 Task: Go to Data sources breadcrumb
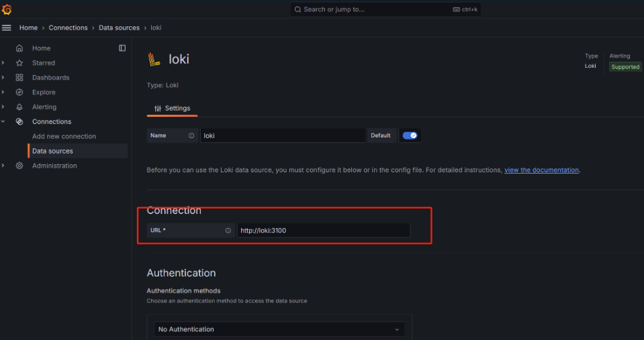tap(119, 28)
